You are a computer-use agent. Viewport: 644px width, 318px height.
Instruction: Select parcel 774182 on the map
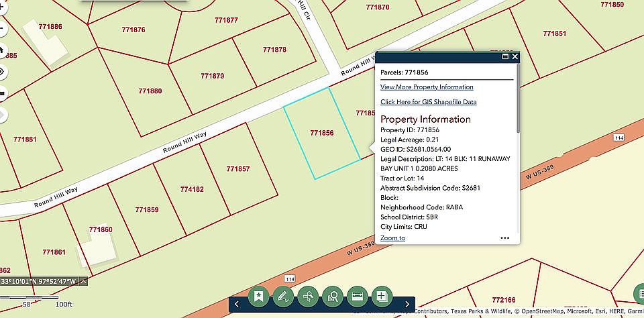point(192,189)
